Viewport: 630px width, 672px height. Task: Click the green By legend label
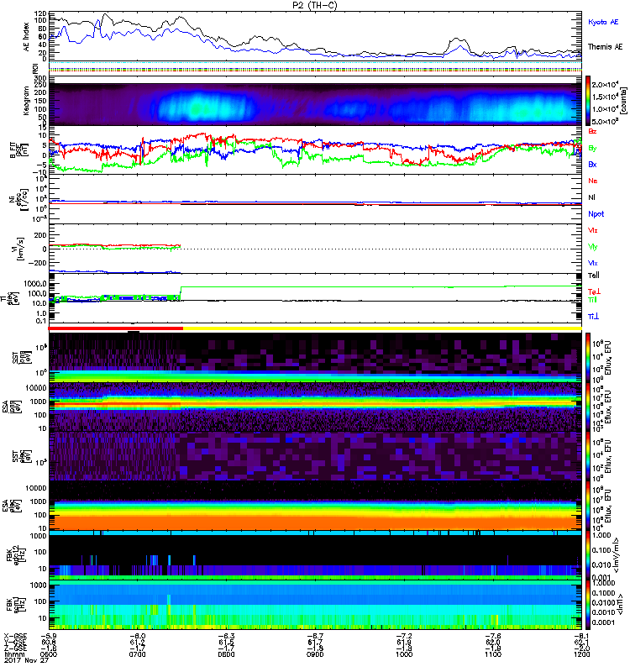[592, 149]
